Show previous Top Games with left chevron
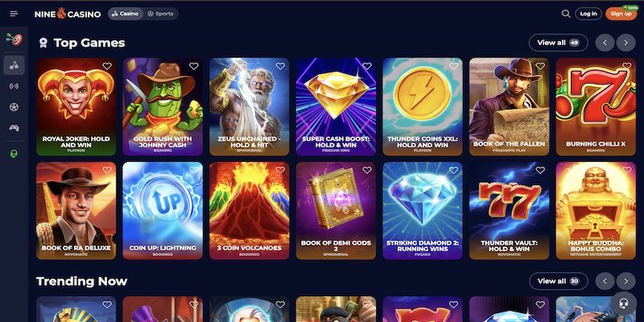Screen dimensions: 644x322 (605, 43)
